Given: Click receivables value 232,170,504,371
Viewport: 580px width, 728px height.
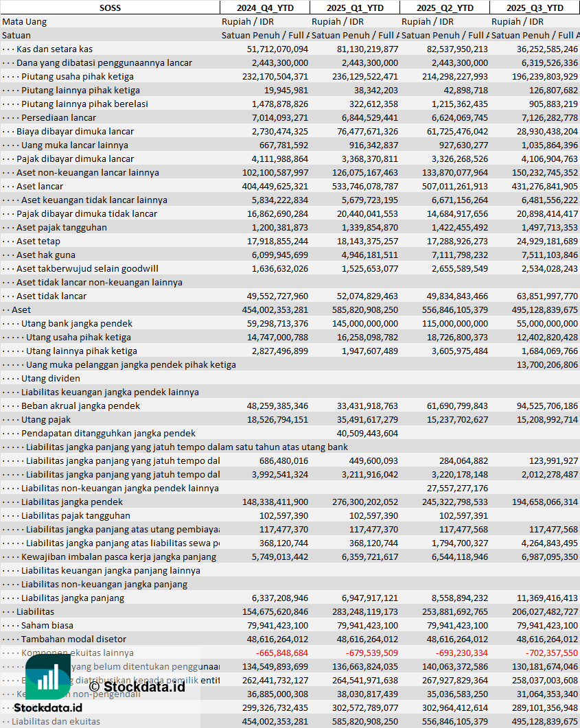Looking at the screenshot, I should point(275,77).
